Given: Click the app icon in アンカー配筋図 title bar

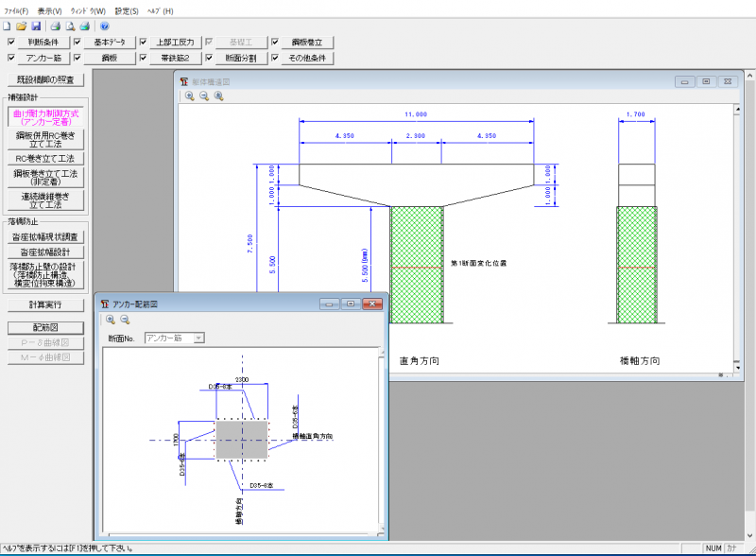Looking at the screenshot, I should pos(105,304).
